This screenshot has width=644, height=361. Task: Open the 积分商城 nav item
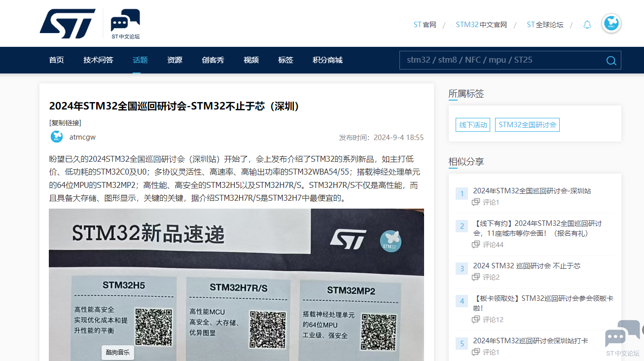coord(327,60)
